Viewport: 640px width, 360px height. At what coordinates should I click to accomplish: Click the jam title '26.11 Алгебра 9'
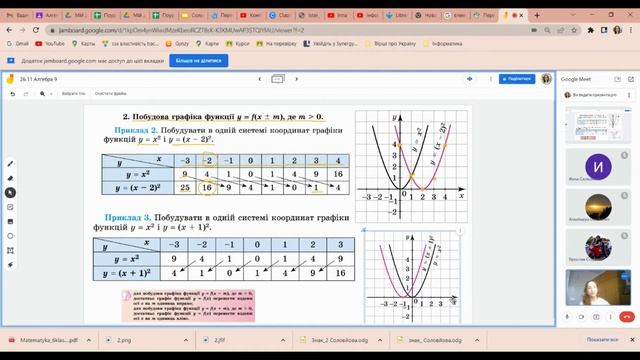pos(38,79)
